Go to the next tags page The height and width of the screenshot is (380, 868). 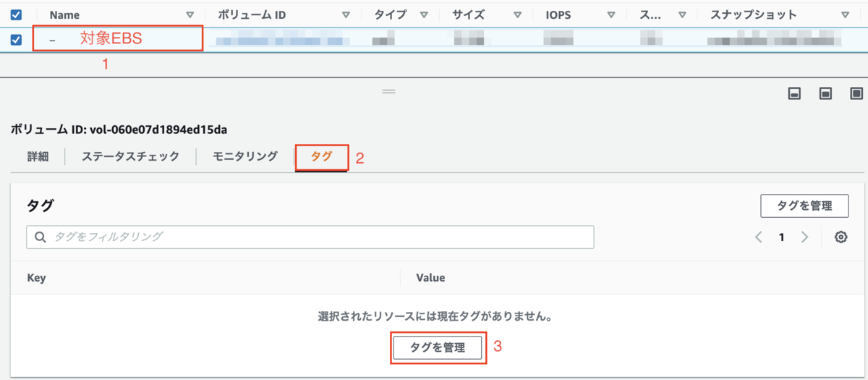click(x=804, y=237)
